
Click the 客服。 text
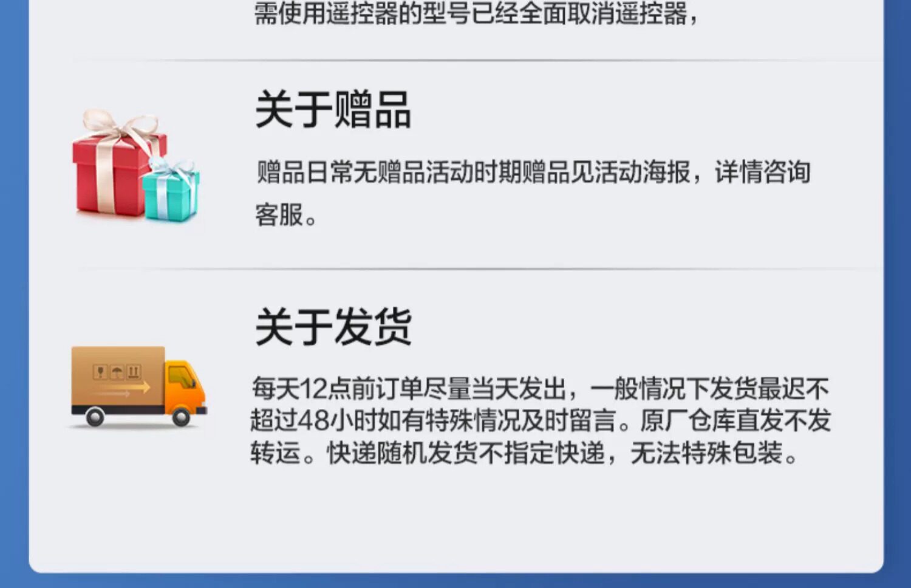point(286,215)
